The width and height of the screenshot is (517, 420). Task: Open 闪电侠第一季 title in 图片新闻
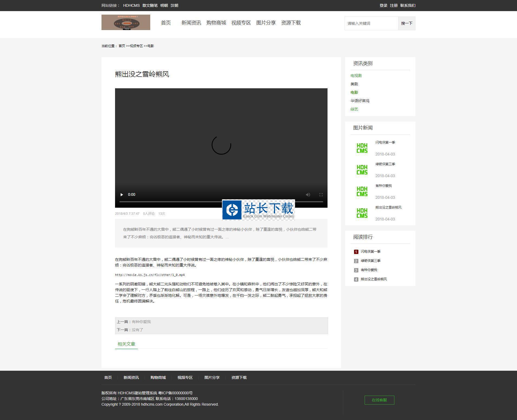click(x=385, y=142)
